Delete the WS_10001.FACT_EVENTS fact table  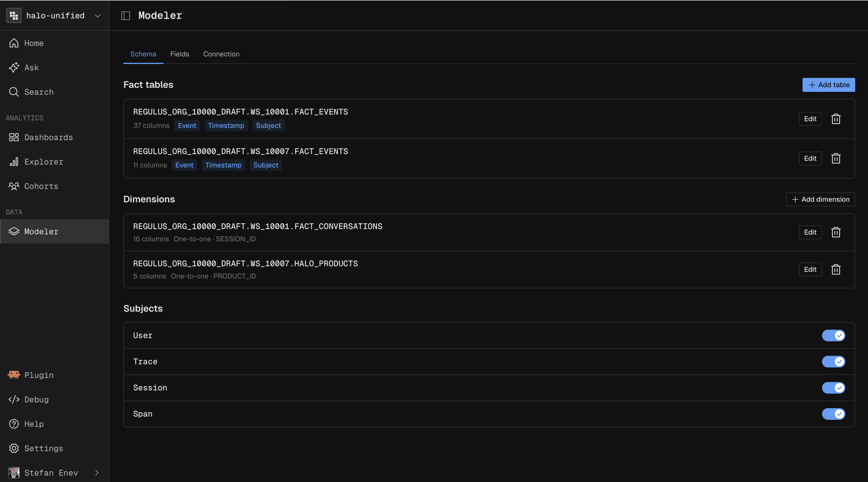pyautogui.click(x=836, y=119)
